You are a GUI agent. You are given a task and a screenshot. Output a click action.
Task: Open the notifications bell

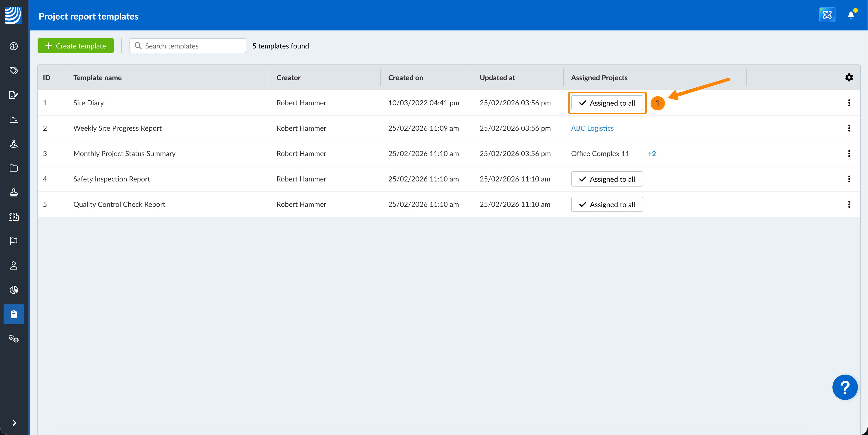(x=850, y=15)
